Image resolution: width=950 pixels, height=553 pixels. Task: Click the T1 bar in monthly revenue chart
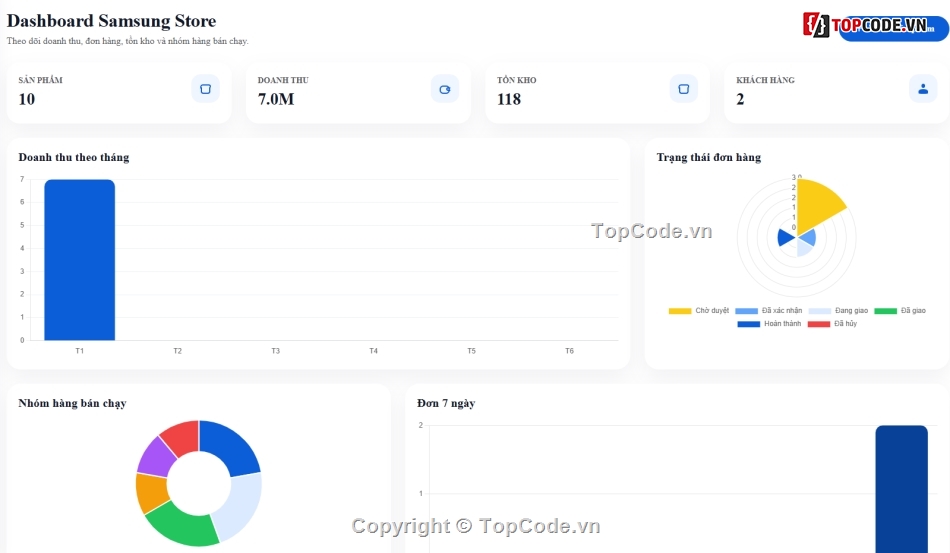pos(79,260)
